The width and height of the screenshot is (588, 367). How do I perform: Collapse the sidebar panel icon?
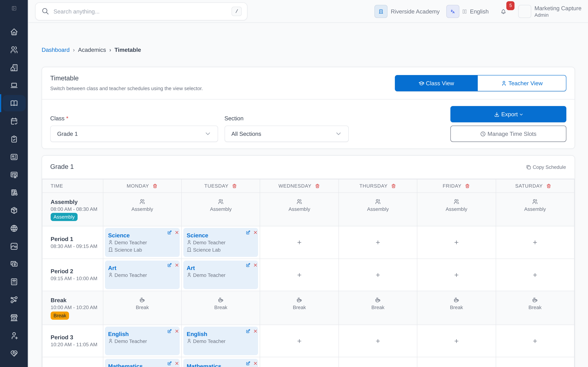14,8
